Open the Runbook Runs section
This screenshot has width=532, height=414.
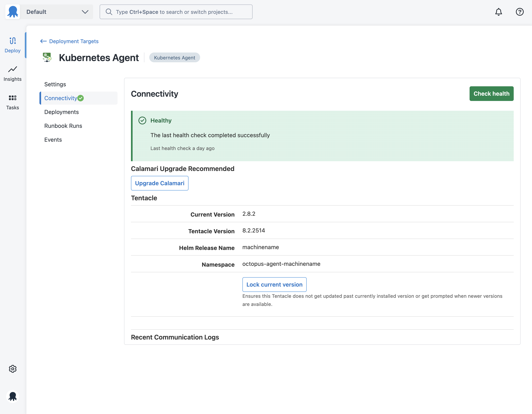(x=63, y=126)
